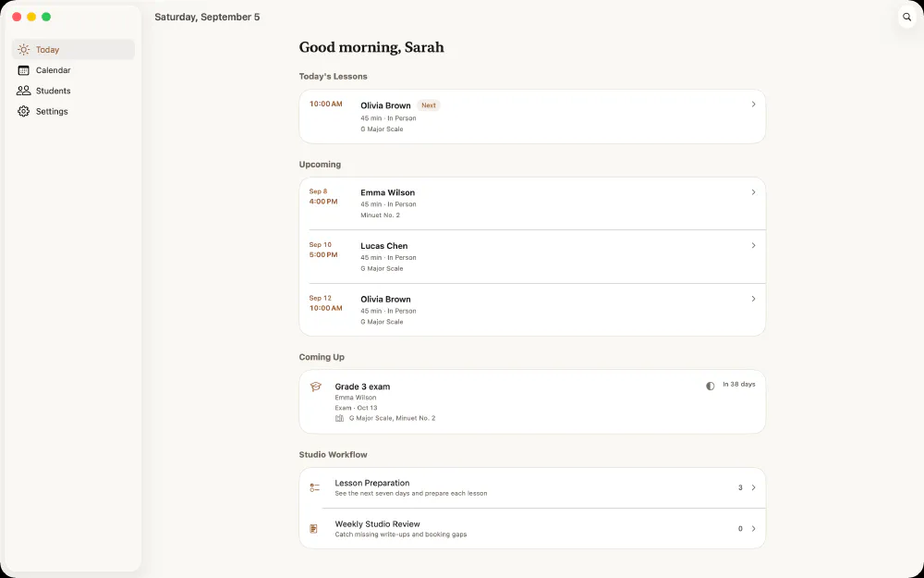Open chevron for Olivia Brown Sep 12 lesson

753,299
